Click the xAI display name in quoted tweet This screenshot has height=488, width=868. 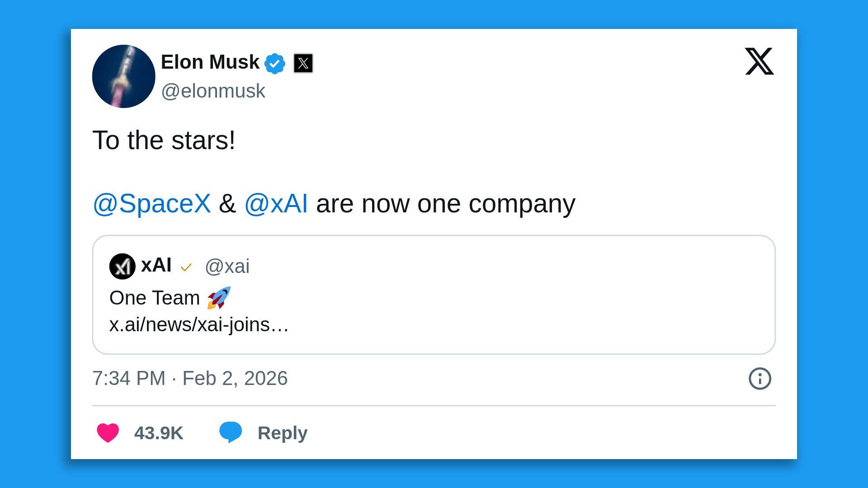pos(156,266)
